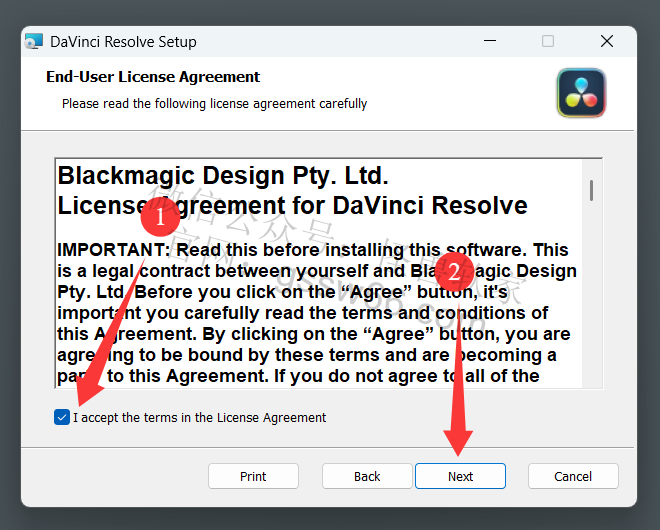Click the 'DaVinci Resolve Setup' window title
The width and height of the screenshot is (660, 530).
pos(123,42)
